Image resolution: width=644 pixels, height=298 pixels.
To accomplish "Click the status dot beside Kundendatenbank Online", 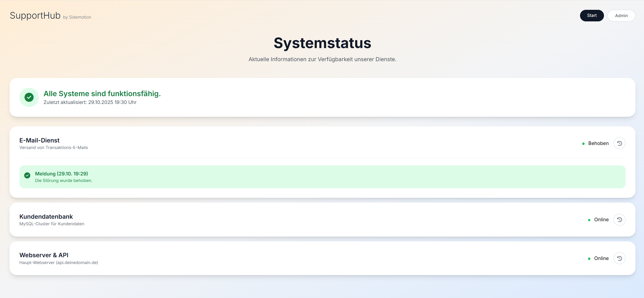I will click(x=589, y=220).
